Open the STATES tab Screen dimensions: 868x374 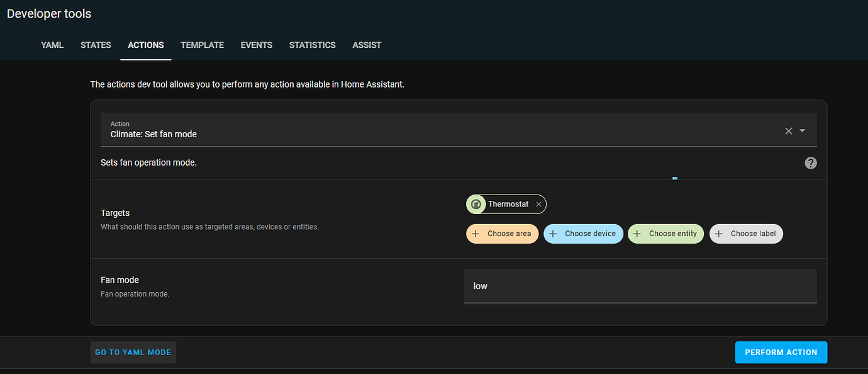tap(96, 45)
